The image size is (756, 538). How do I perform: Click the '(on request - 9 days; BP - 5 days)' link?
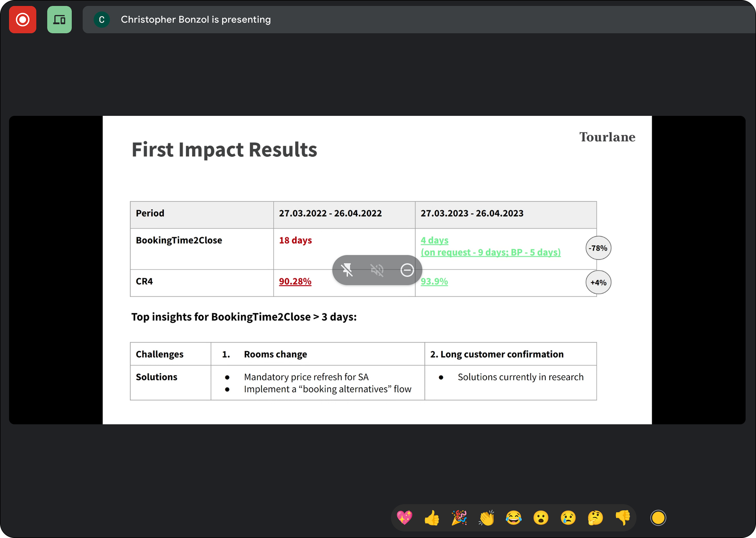pyautogui.click(x=490, y=252)
